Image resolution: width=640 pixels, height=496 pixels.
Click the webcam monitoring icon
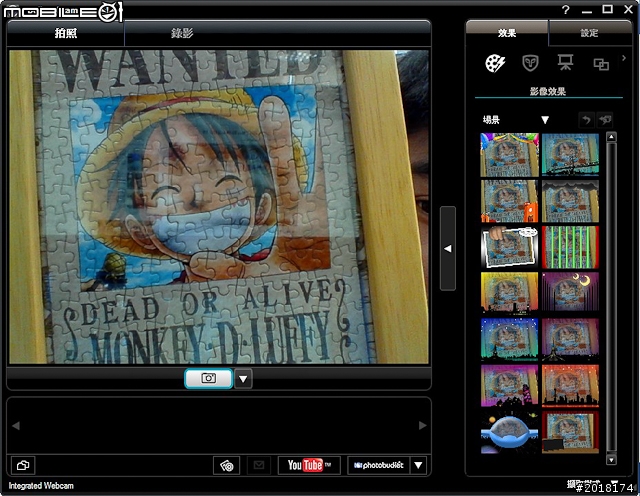[227, 465]
